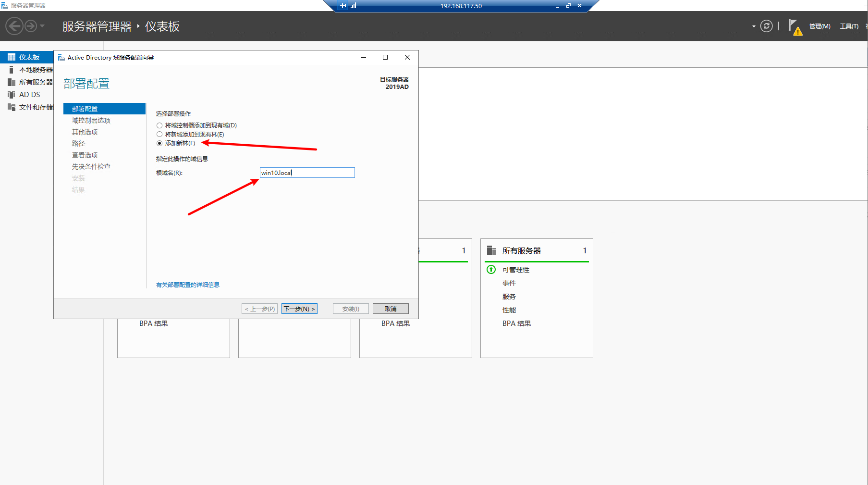Image resolution: width=868 pixels, height=485 pixels.
Task: Click the remote session pin icon
Action: [x=343, y=6]
